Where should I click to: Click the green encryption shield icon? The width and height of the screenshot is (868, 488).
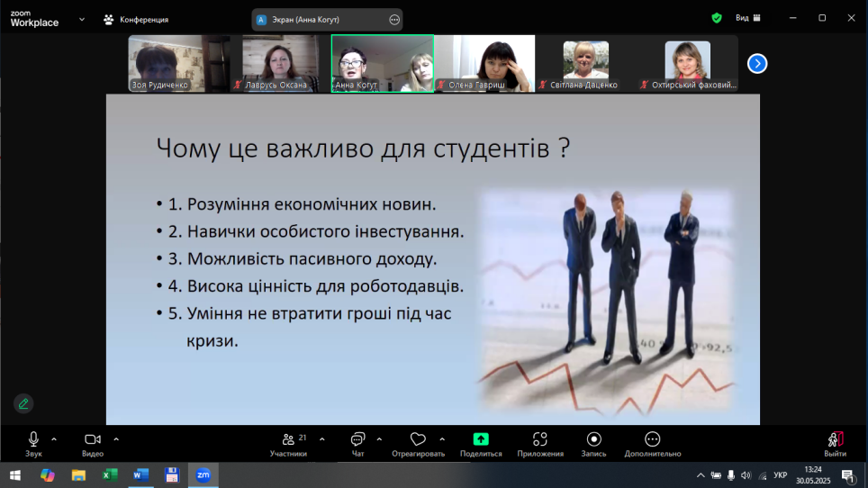click(717, 18)
